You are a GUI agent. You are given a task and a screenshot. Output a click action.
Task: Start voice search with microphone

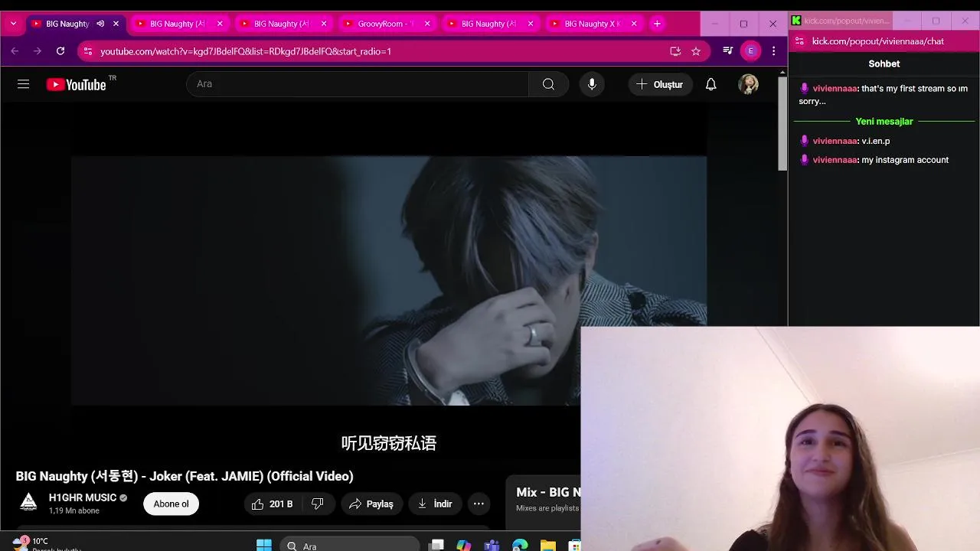(592, 84)
